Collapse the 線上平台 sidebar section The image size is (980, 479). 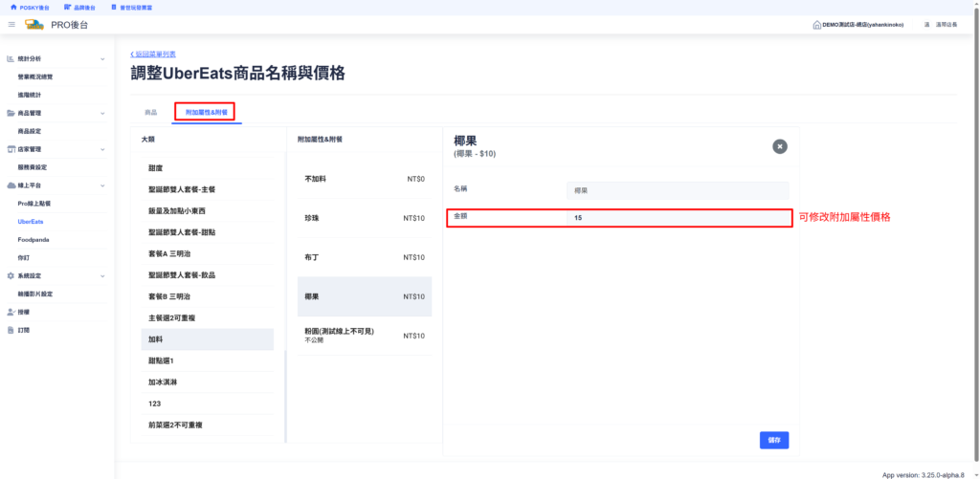(x=102, y=185)
